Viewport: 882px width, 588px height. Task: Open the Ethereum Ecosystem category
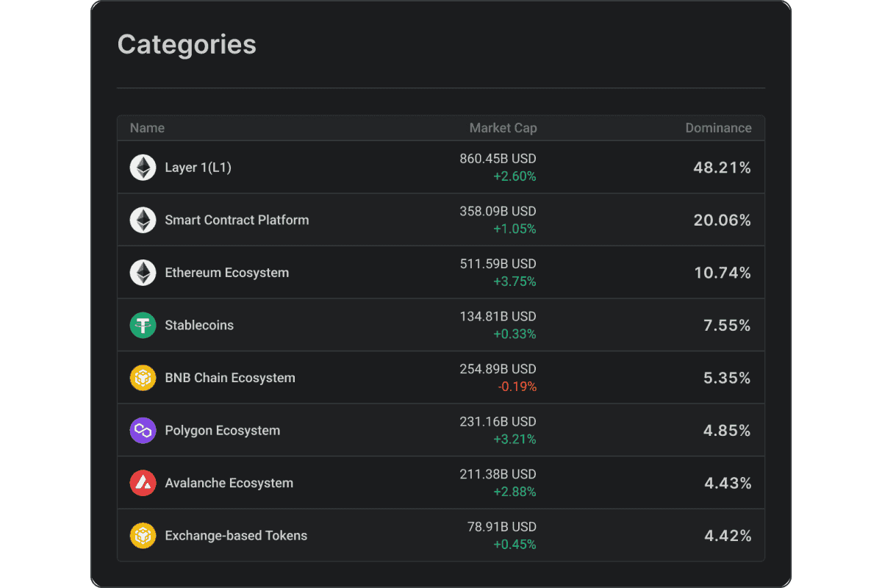click(227, 273)
